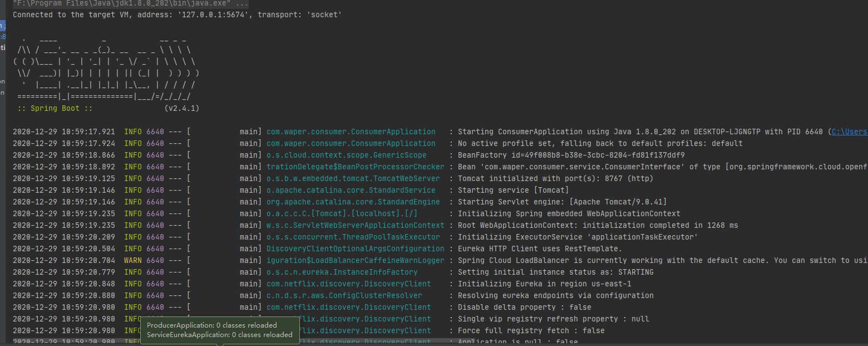
Task: Click the WARN level label
Action: coord(132,261)
